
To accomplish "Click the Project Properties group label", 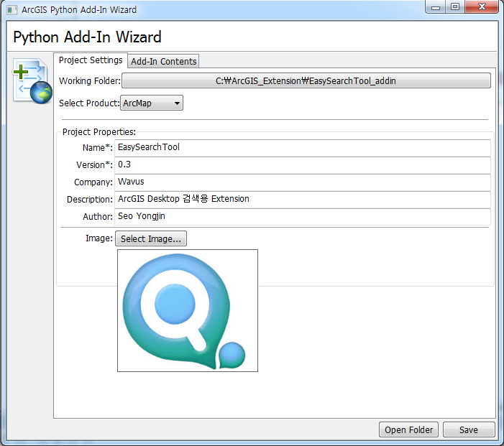I will point(99,132).
